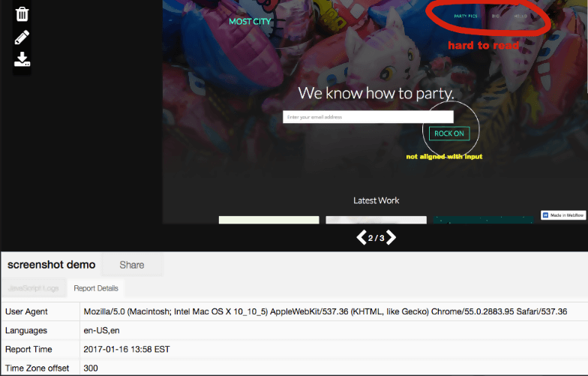
Task: Select the screenshot demo tab
Action: click(51, 265)
